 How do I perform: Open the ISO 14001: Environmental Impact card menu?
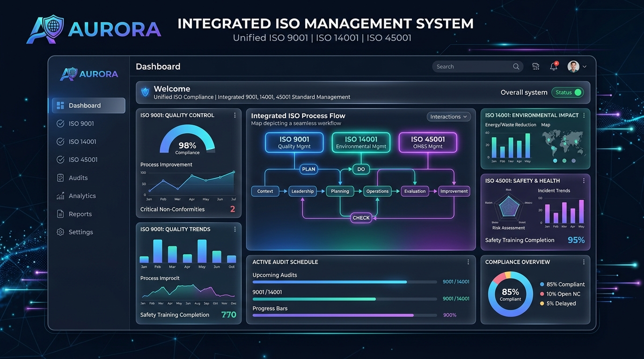(584, 115)
